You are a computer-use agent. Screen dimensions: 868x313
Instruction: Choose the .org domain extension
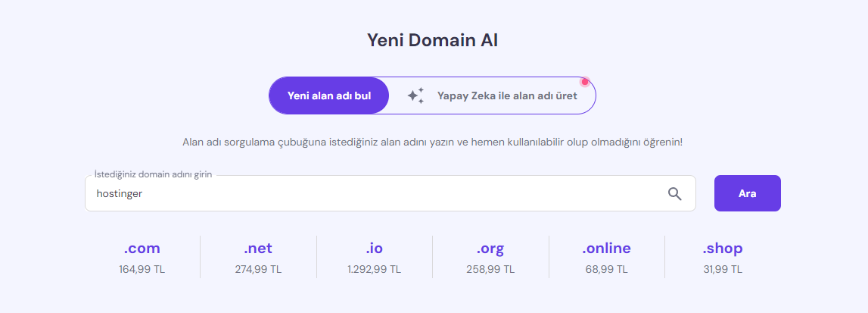pos(490,249)
